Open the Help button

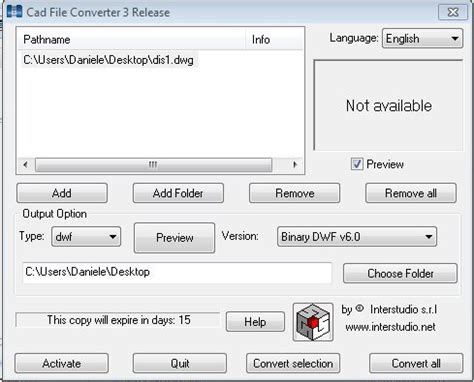pos(255,322)
